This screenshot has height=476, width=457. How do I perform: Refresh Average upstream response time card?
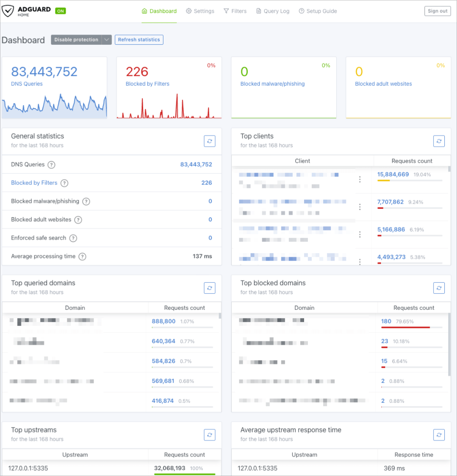439,435
